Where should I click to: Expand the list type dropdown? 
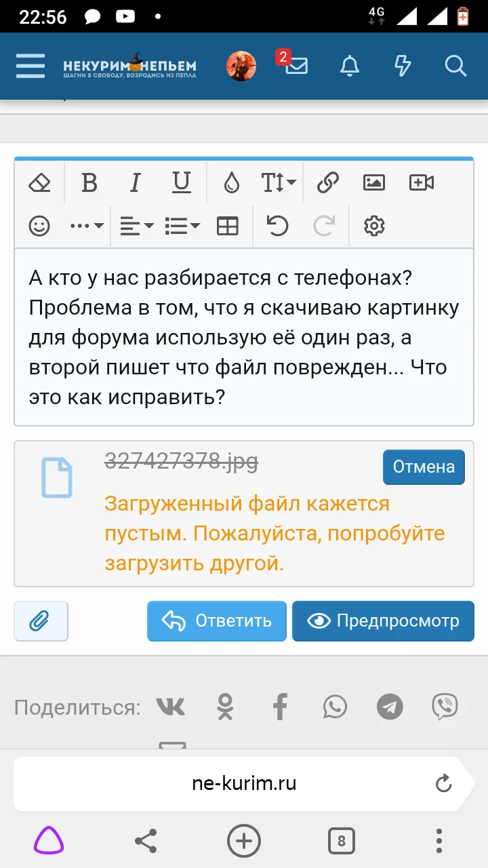pos(182,226)
